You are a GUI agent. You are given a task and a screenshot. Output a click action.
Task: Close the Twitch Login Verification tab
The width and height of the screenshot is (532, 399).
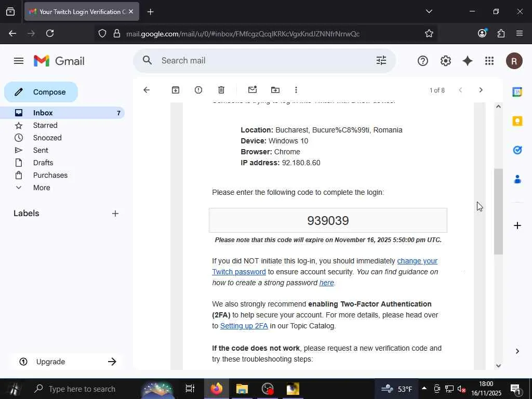click(x=131, y=11)
